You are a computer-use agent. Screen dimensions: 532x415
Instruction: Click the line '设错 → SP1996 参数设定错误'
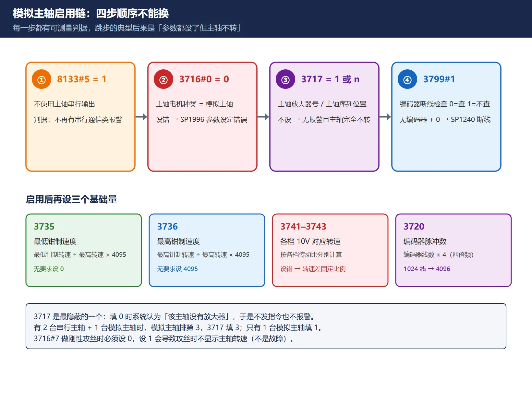tap(201, 120)
